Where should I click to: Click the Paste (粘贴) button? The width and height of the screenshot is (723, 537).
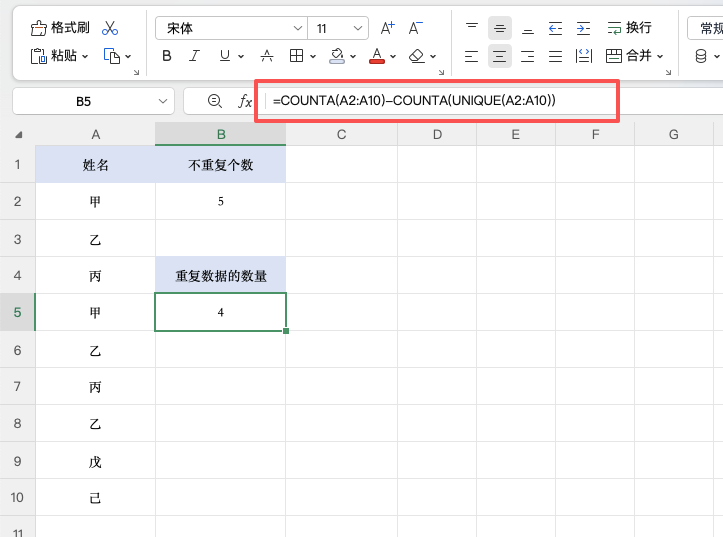point(59,56)
